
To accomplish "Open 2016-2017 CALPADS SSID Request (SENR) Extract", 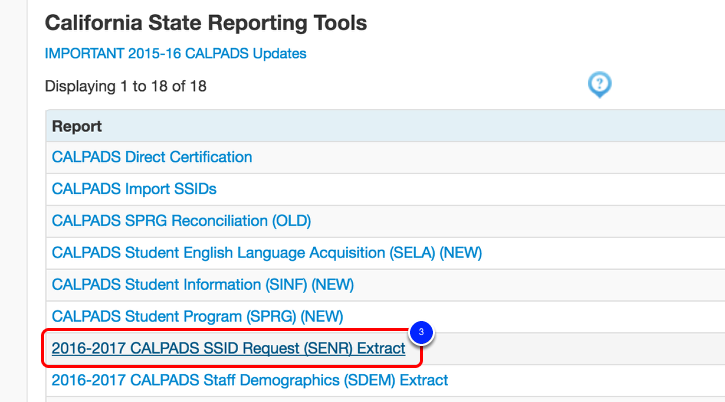I will click(228, 348).
